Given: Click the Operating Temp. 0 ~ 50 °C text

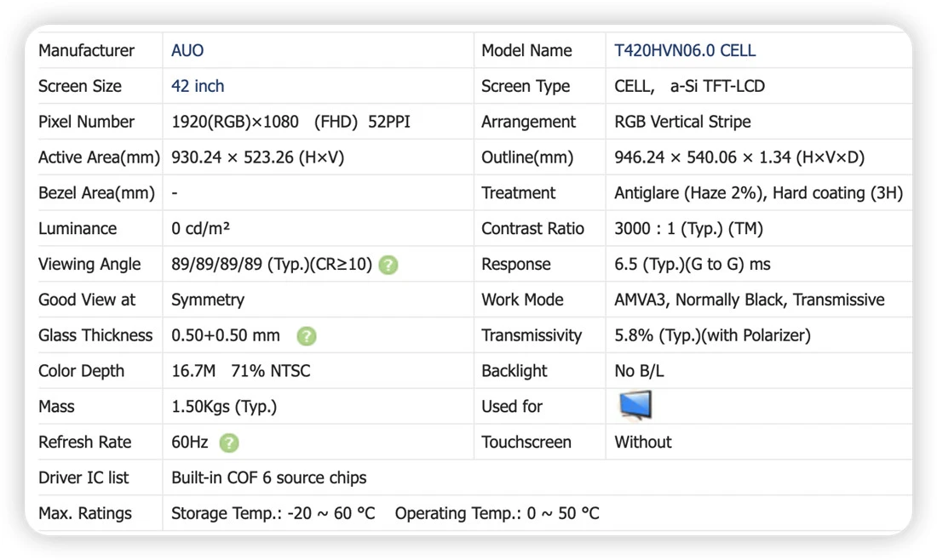Looking at the screenshot, I should (497, 513).
